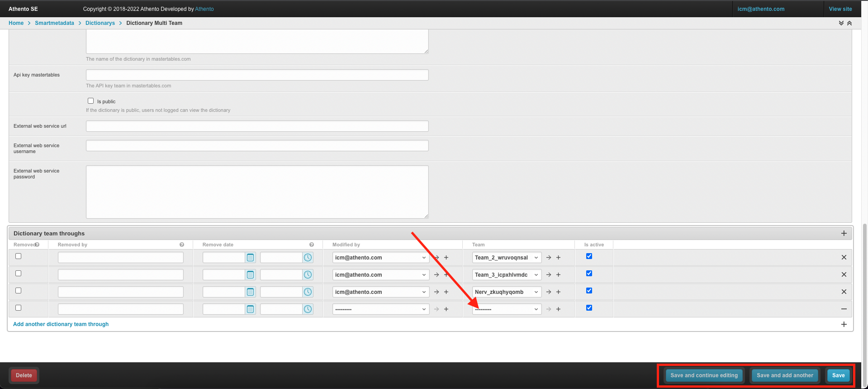Check Removed box for Team_3_icpxhlvmdc row
This screenshot has height=389, width=868.
19,274
